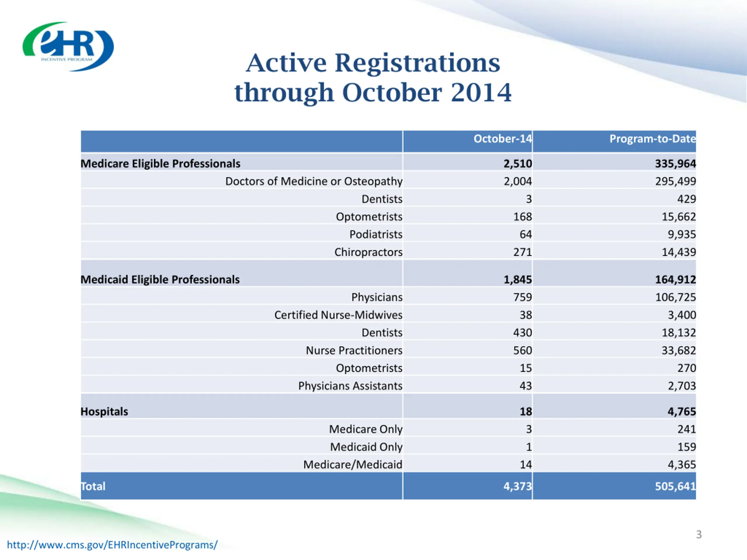Click the value 33,682
The height and width of the screenshot is (560, 747).
click(x=678, y=350)
